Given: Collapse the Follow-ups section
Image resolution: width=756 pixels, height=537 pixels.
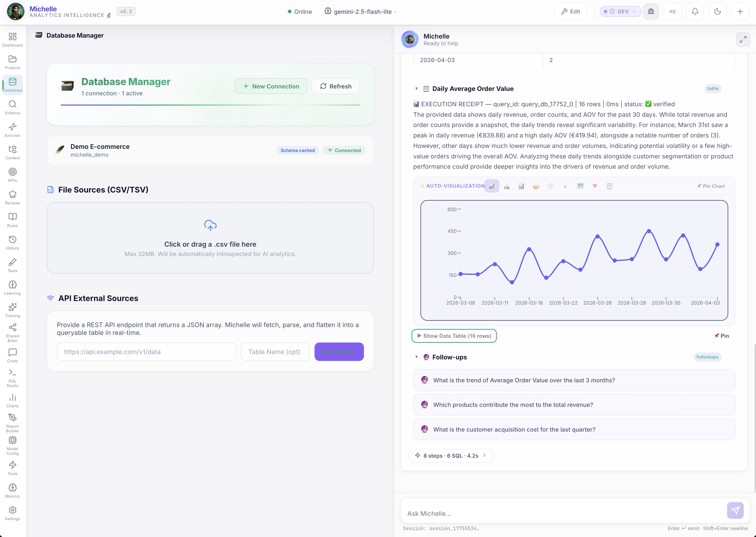Looking at the screenshot, I should point(417,357).
